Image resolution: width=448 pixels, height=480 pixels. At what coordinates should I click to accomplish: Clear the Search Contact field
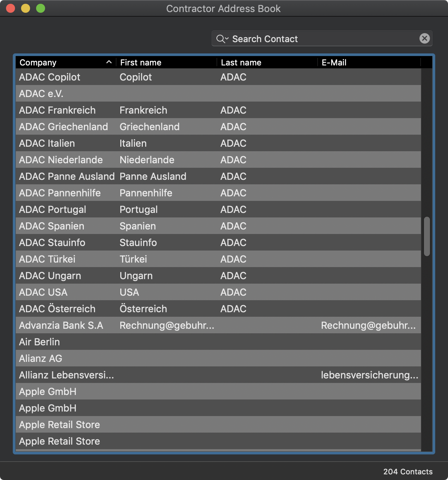click(x=424, y=38)
